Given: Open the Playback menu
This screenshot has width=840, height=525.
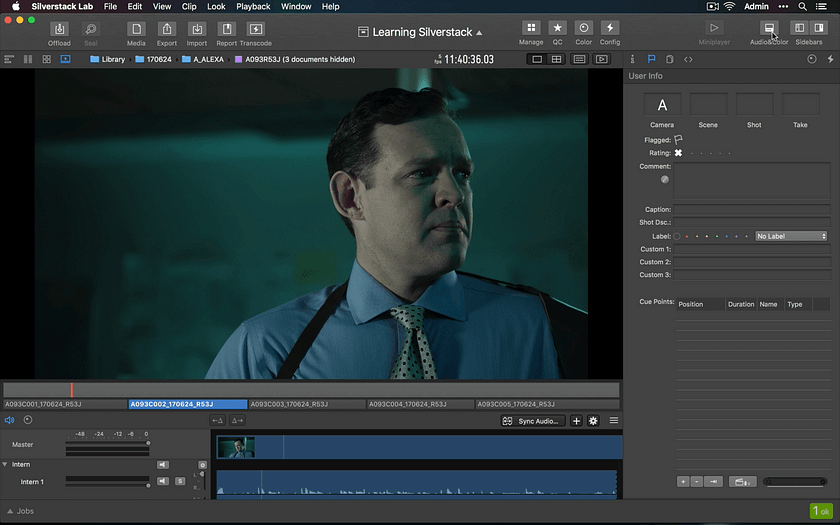Looking at the screenshot, I should coord(253,6).
